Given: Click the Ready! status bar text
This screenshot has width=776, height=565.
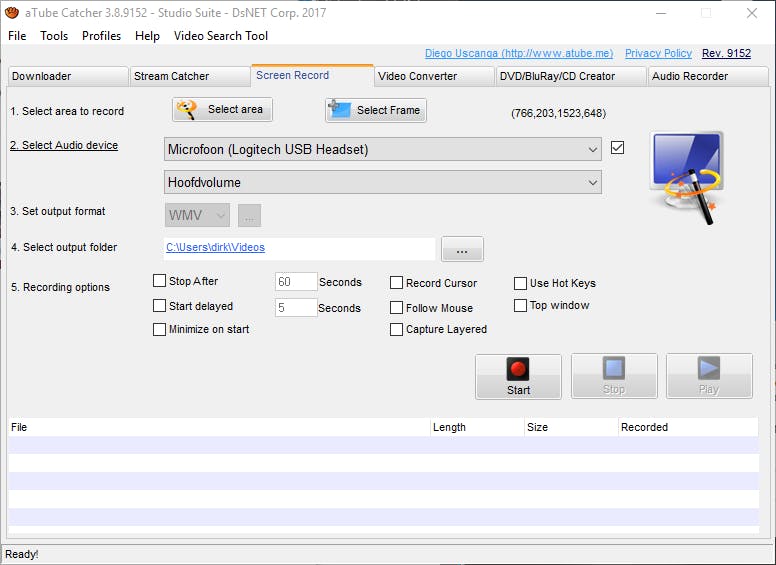Looking at the screenshot, I should [x=21, y=554].
